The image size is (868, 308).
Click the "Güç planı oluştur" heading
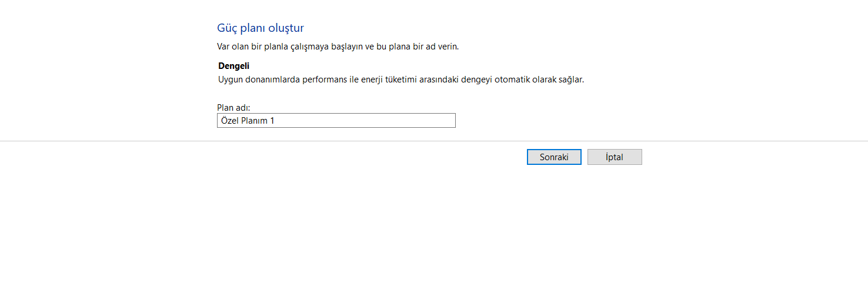click(x=261, y=28)
